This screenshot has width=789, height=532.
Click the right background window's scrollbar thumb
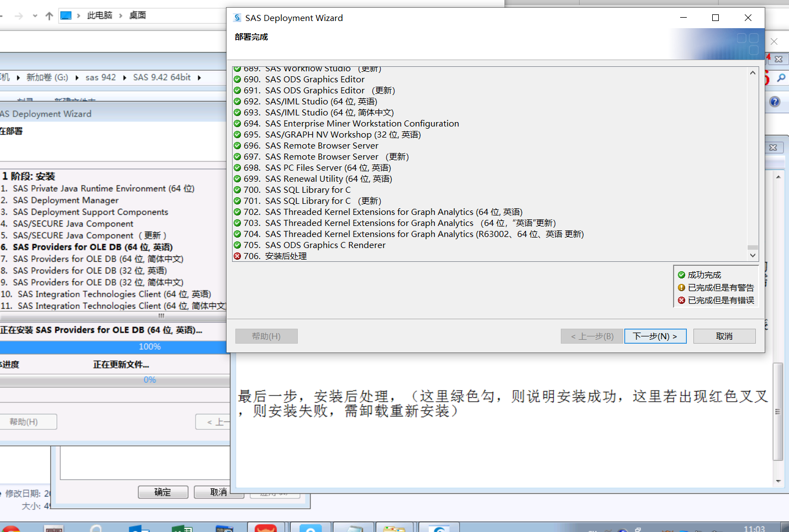(778, 412)
